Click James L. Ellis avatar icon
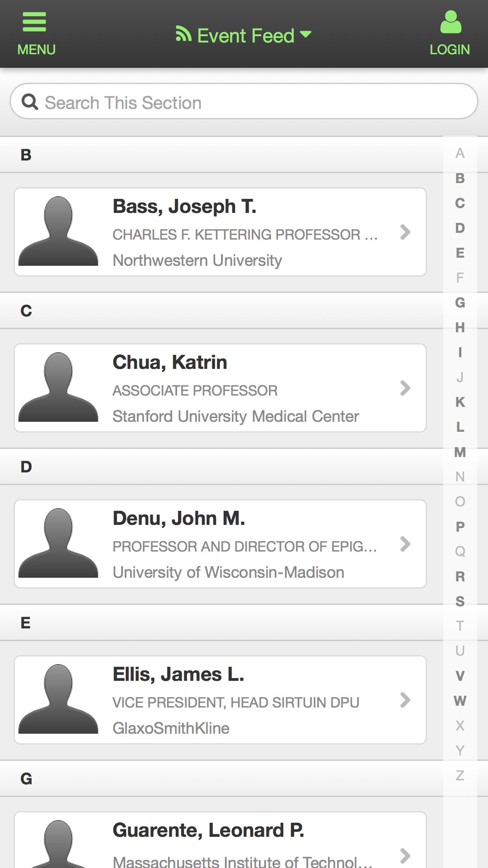488x868 pixels. click(58, 699)
